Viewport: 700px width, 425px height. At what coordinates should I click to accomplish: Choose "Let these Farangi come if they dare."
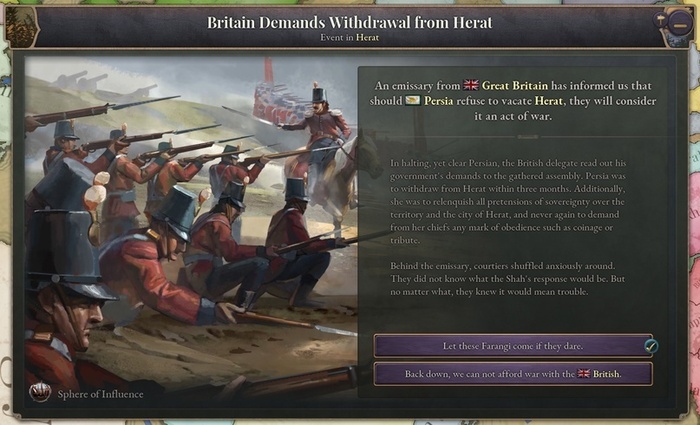tap(512, 346)
